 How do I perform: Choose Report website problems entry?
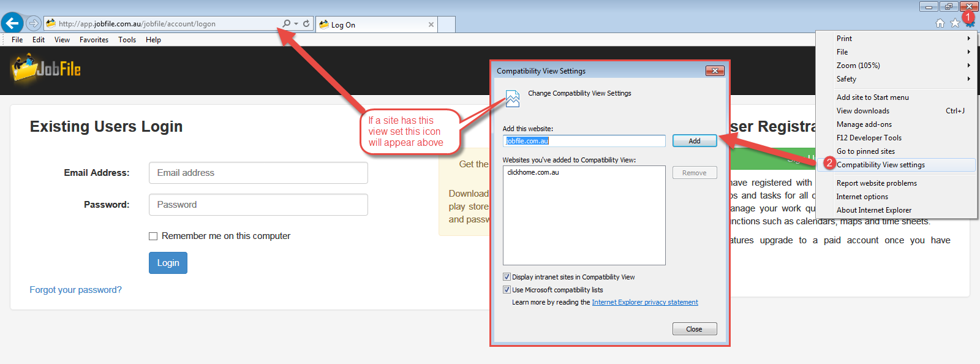(x=897, y=183)
